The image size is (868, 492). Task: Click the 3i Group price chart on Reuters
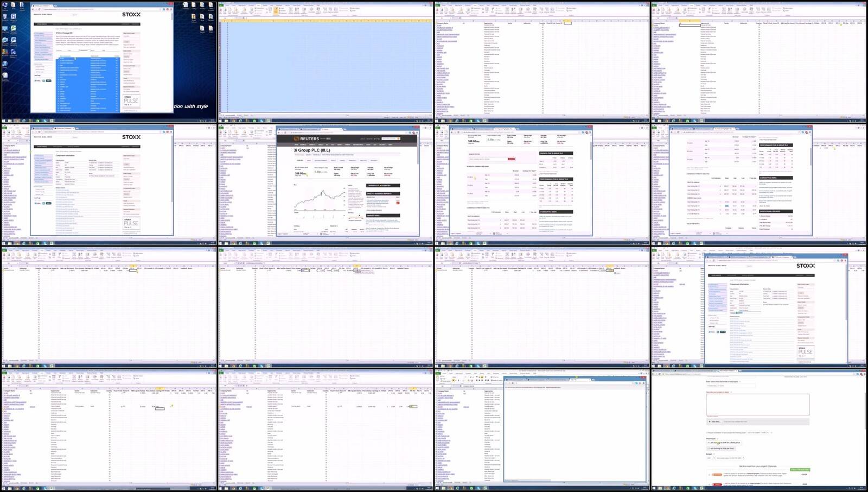320,201
